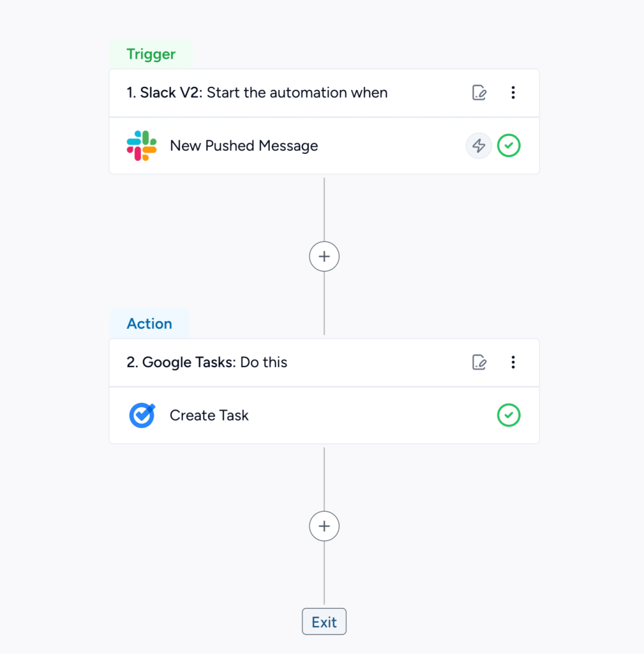The image size is (644, 654).
Task: Select the Trigger label tab
Action: tap(151, 54)
